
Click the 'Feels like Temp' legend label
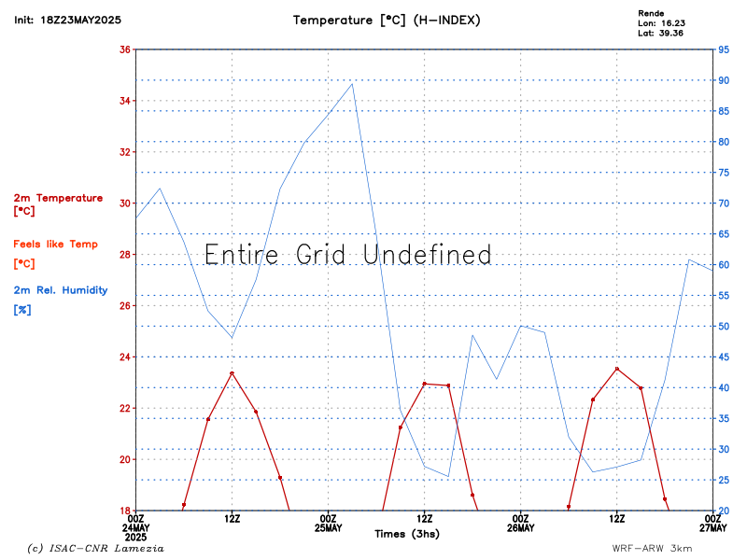tap(56, 245)
